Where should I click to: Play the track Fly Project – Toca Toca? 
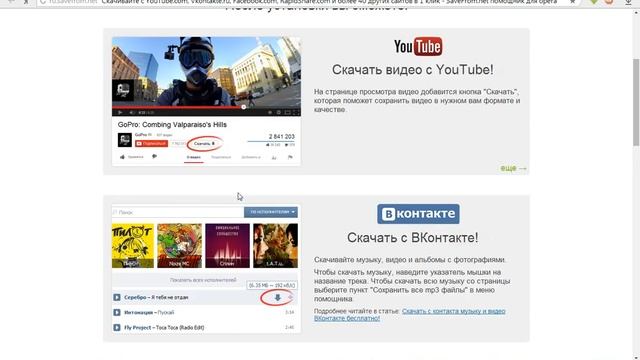click(x=117, y=327)
